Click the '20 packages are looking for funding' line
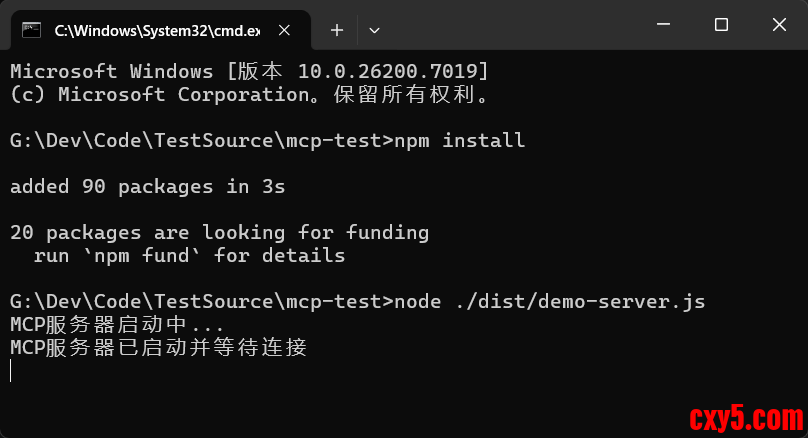Viewport: 808px width, 438px height. [219, 233]
